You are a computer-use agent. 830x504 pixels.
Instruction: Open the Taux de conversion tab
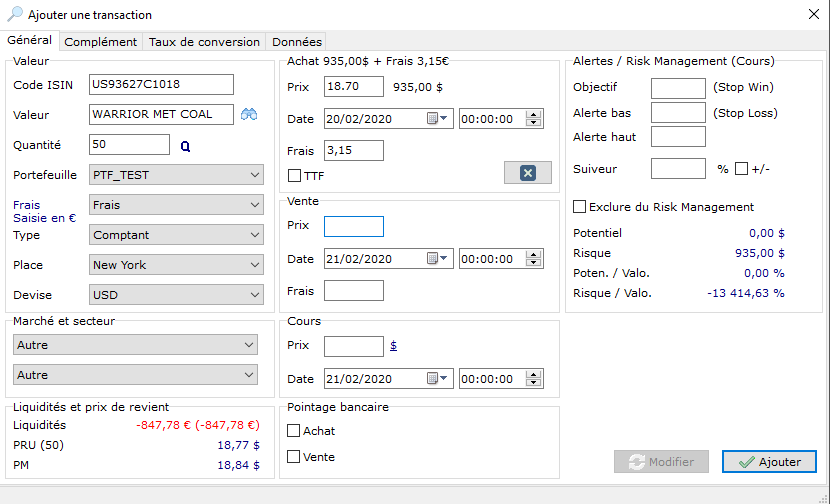[x=204, y=42]
